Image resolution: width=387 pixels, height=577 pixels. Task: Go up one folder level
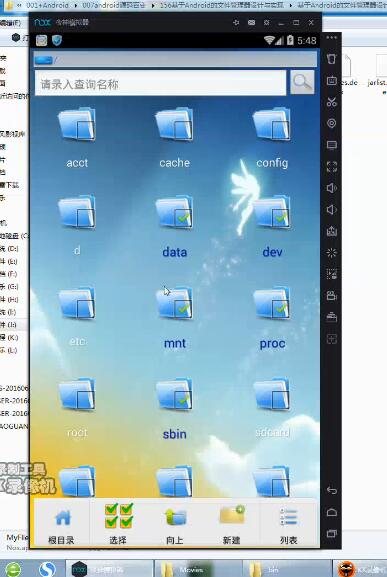[x=175, y=517]
